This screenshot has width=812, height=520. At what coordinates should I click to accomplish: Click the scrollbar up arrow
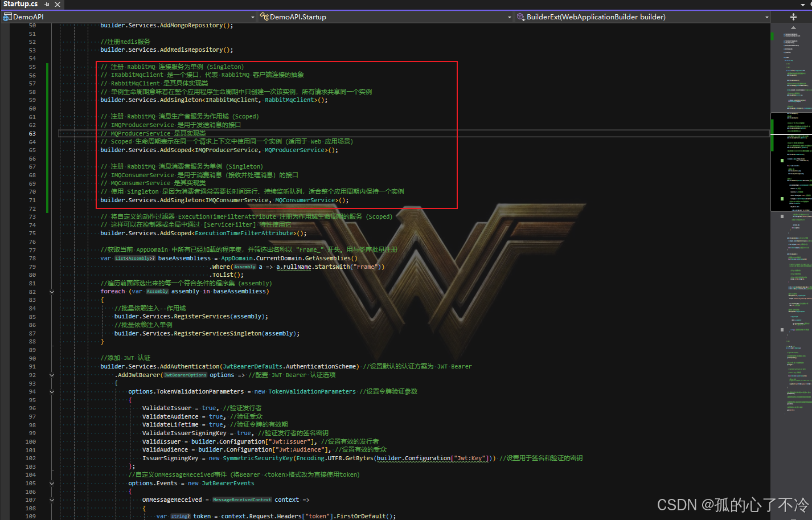pos(793,27)
